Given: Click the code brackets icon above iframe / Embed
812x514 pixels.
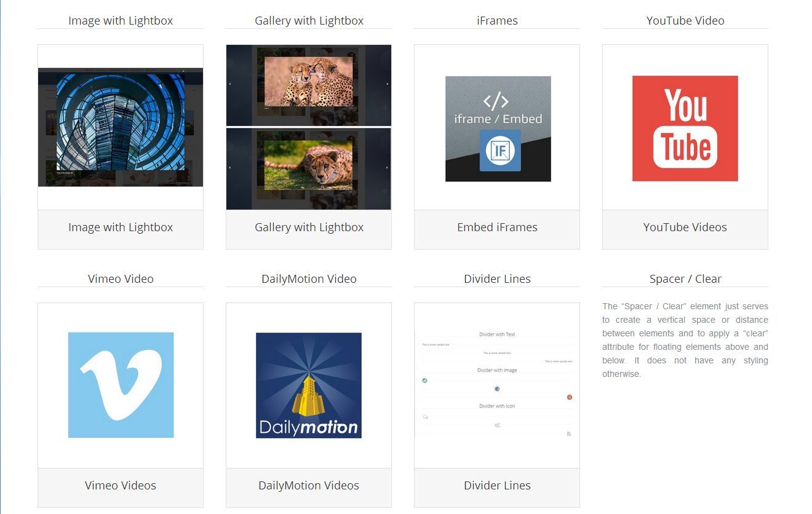Looking at the screenshot, I should 496,100.
